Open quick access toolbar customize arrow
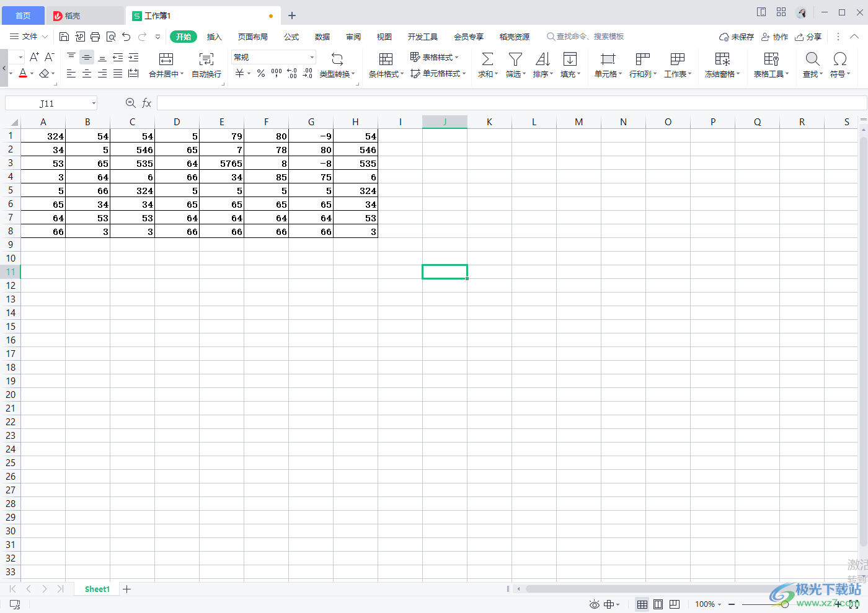 coord(157,37)
